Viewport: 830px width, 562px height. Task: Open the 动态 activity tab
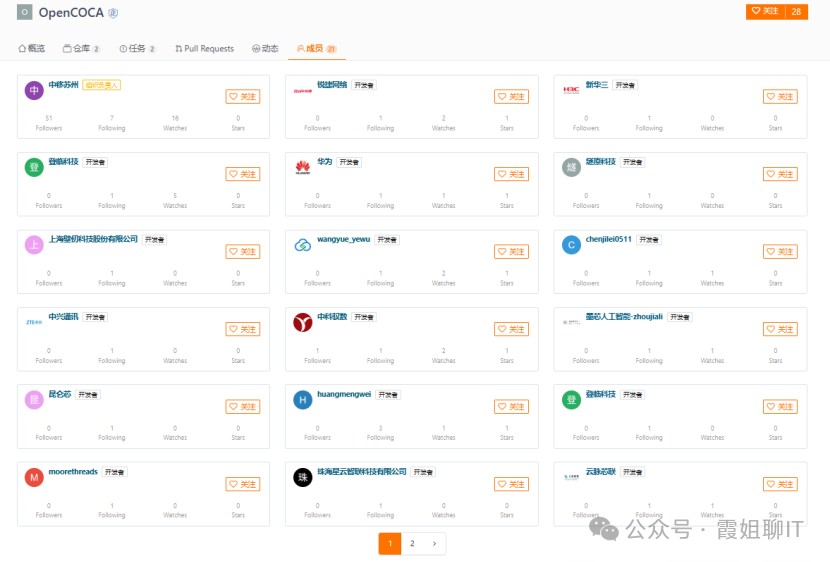point(265,48)
